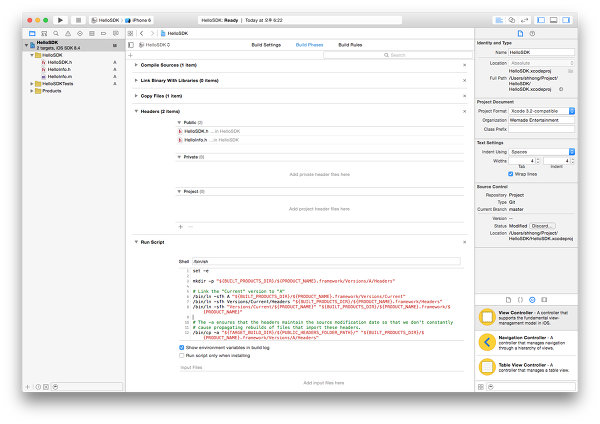Open the Debug navigator
The height and width of the screenshot is (424, 600).
click(x=91, y=34)
